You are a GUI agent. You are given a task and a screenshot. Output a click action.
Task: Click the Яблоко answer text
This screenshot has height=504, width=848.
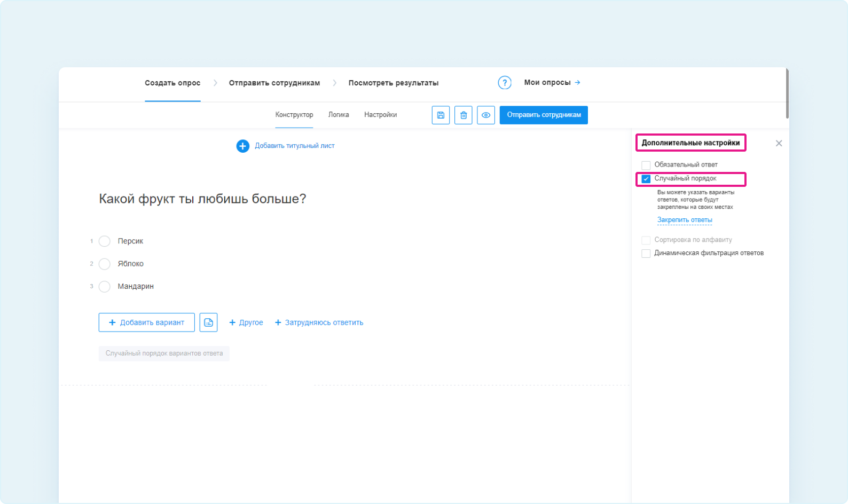[130, 264]
